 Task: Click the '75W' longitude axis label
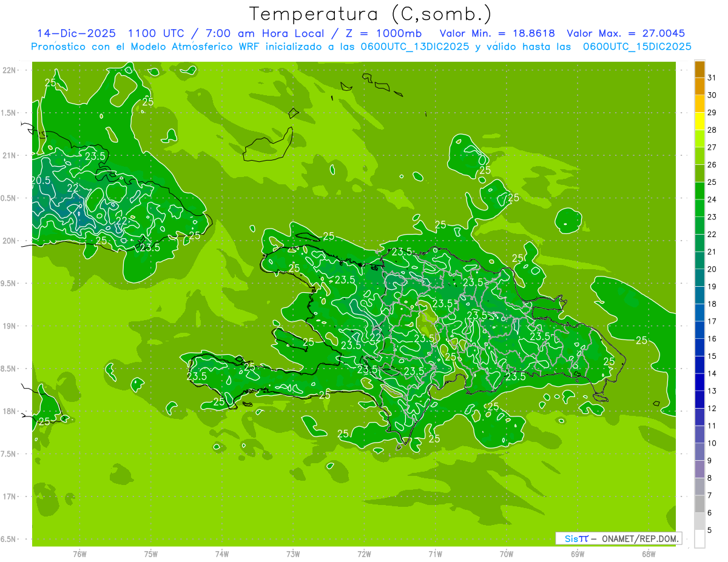(x=151, y=554)
